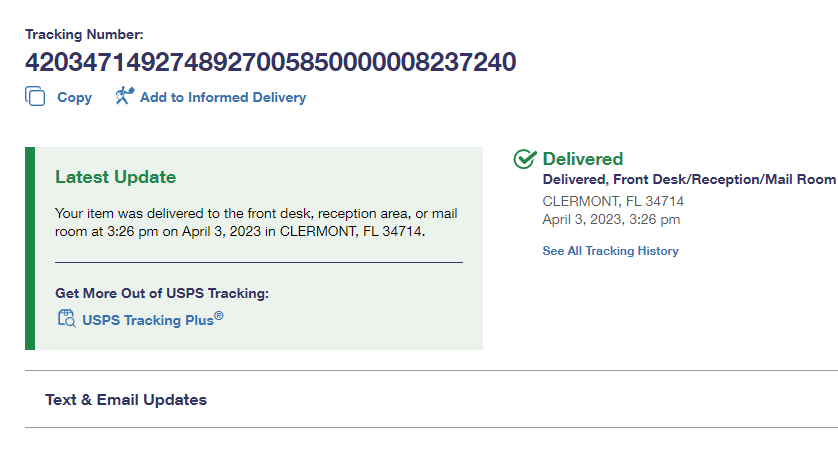
Task: Open the Add to Informed Delivery link
Action: point(222,98)
